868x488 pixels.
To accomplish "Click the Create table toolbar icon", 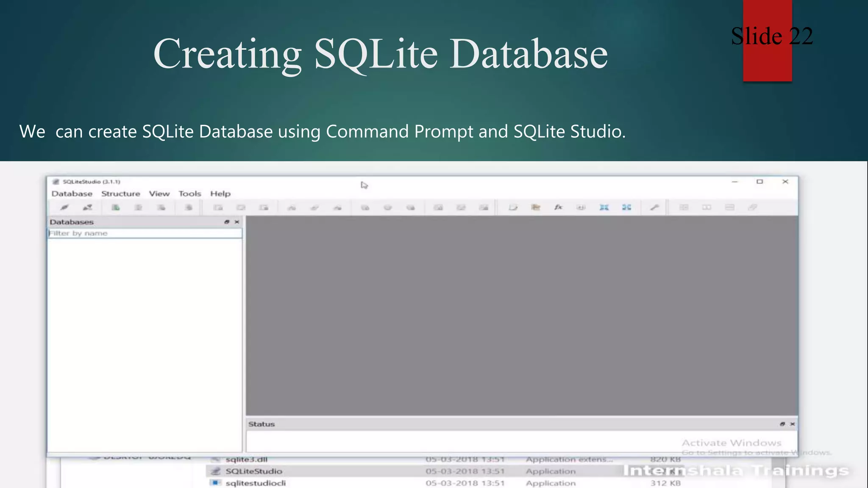I will click(218, 208).
